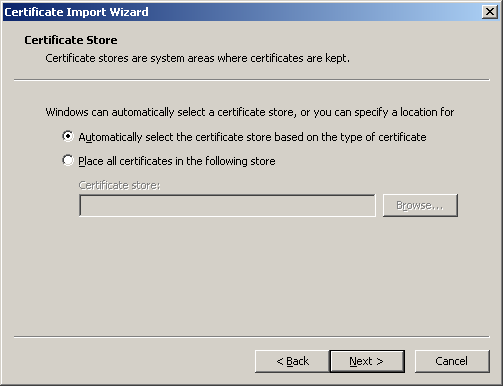Click the empty area below the store field

[x=252, y=275]
